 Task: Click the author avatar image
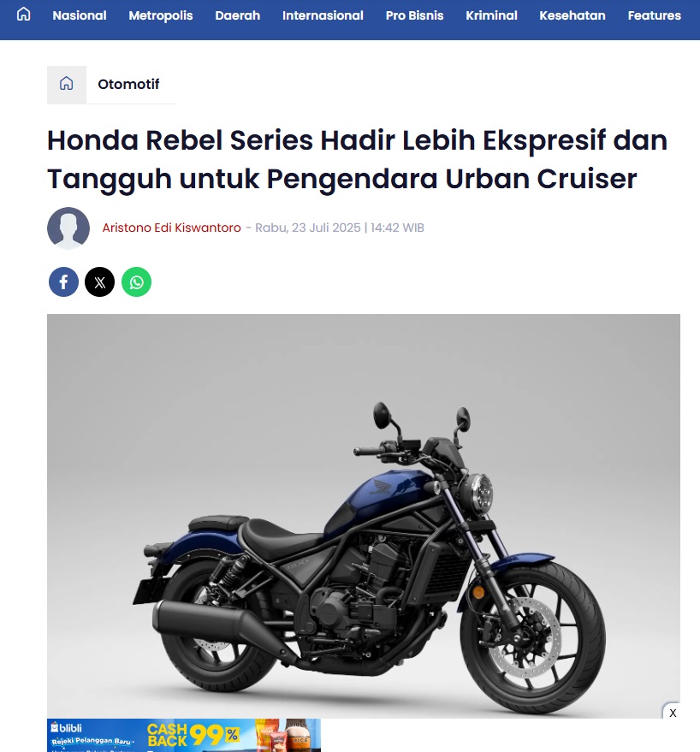(68, 228)
